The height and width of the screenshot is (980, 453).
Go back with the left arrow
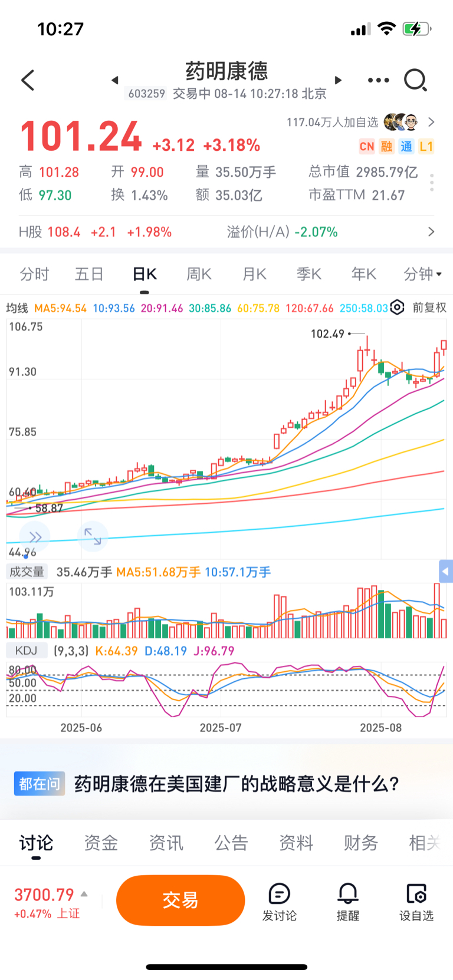click(x=28, y=80)
